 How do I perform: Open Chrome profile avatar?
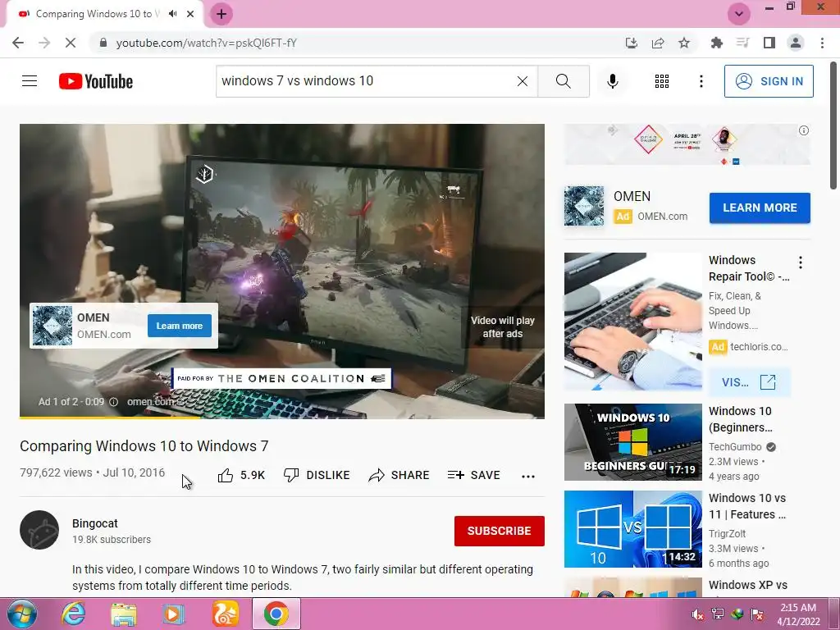(x=796, y=43)
